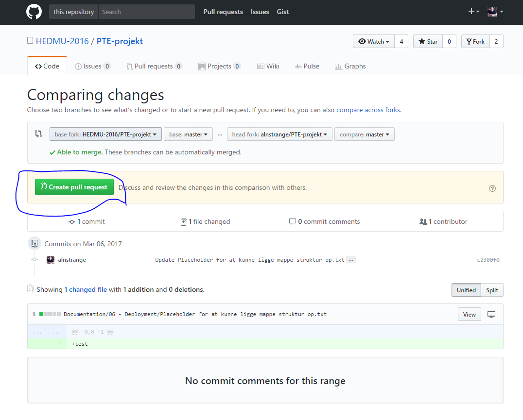Click line number 1 in diff

(60, 344)
